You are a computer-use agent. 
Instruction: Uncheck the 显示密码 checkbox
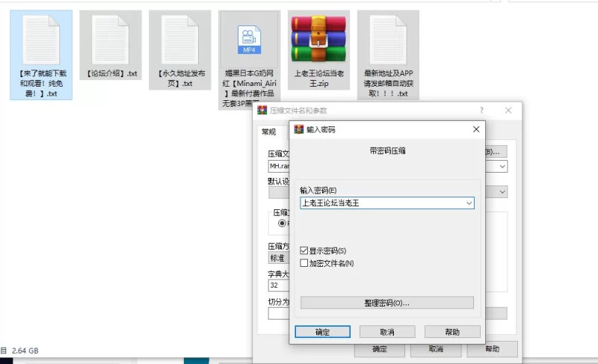(x=304, y=250)
